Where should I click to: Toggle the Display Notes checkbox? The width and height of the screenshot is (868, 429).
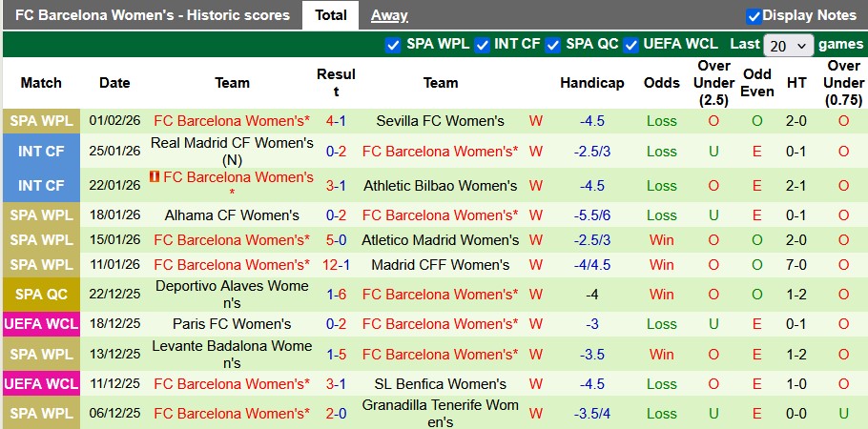pos(754,16)
